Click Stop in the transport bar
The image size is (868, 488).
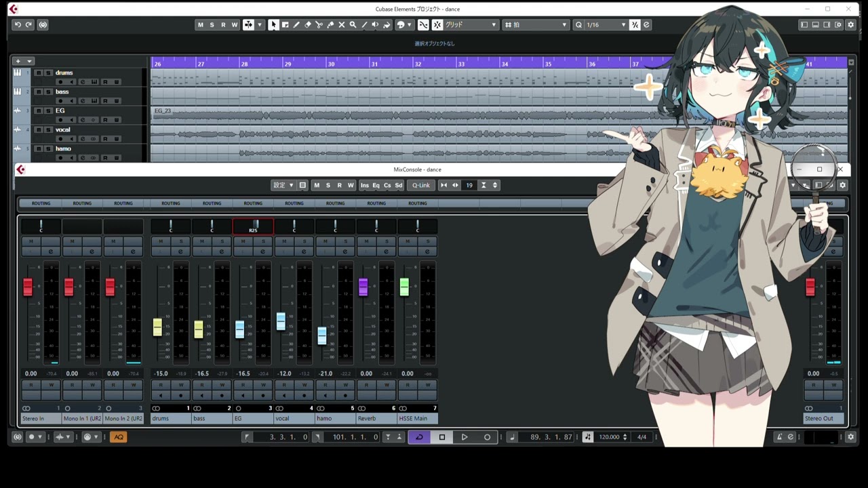[x=442, y=437]
